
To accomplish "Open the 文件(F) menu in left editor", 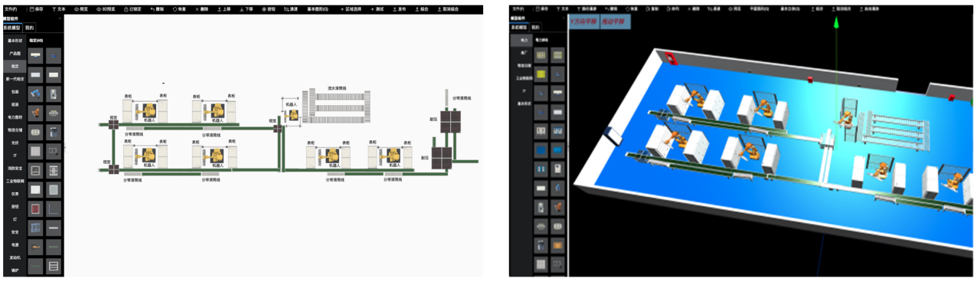I will click(10, 9).
